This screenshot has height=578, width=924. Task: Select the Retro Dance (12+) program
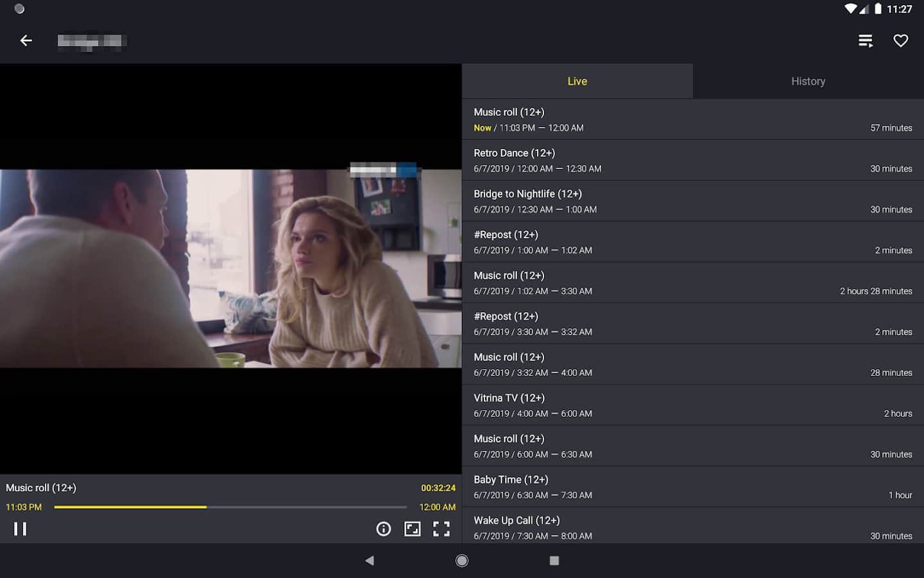click(x=692, y=161)
